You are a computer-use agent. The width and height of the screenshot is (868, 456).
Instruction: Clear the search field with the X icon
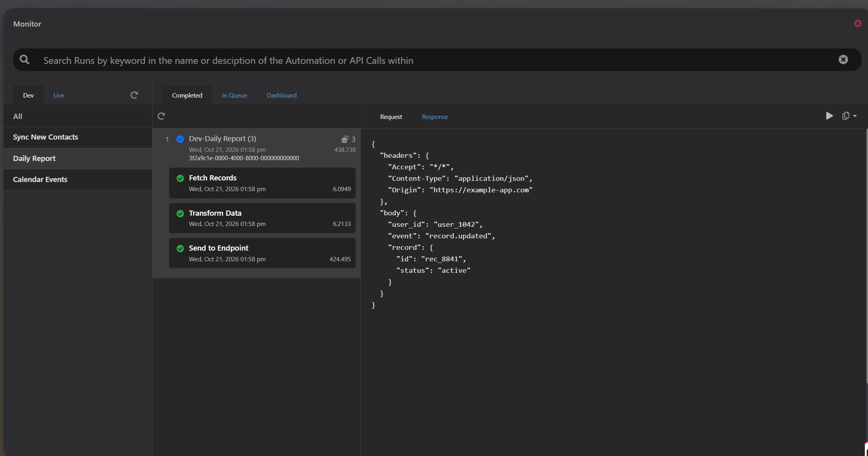pyautogui.click(x=843, y=59)
